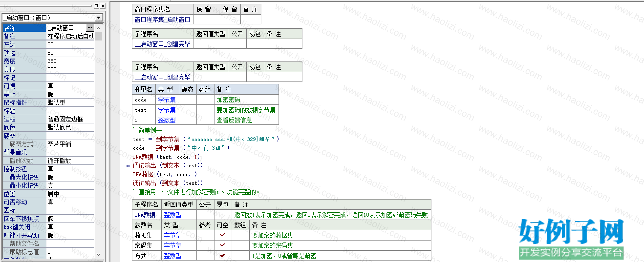Toggle the Esc键关闭 value
644x262 pixels.
71,227
